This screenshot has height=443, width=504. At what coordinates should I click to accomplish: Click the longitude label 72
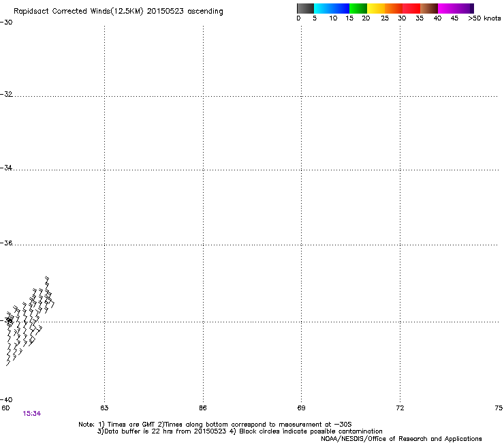click(400, 408)
